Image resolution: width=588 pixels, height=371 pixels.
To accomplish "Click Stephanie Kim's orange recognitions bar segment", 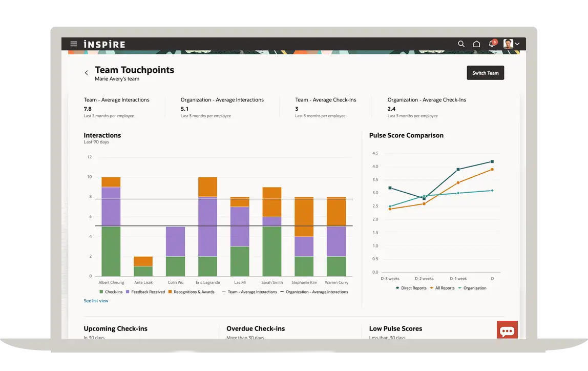I will tap(304, 216).
